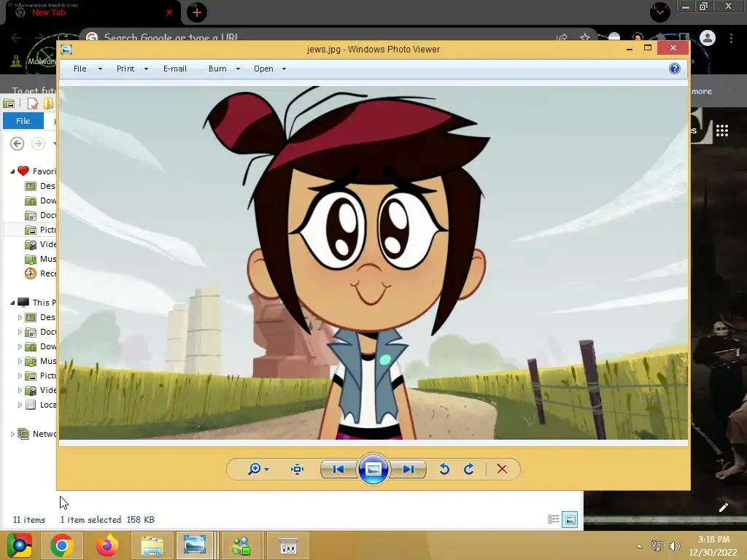Click Photo Viewer taskbar button
This screenshot has width=747, height=560.
[195, 545]
